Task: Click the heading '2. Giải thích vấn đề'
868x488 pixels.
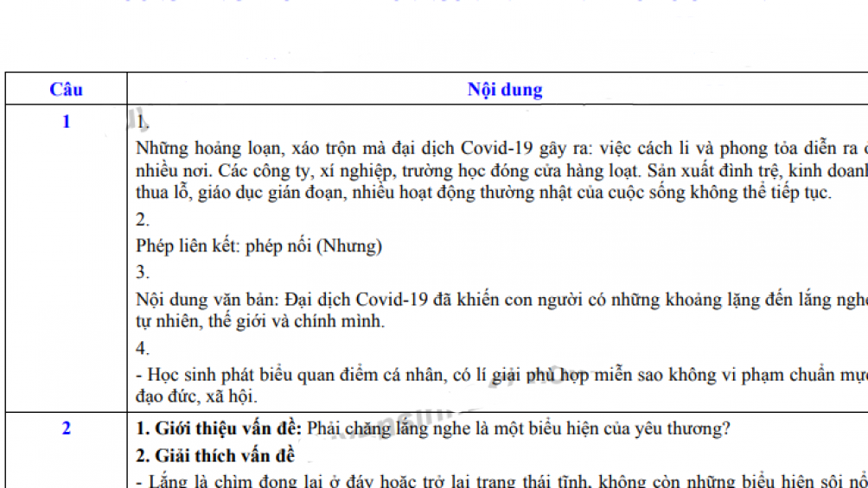Action: pos(215,455)
